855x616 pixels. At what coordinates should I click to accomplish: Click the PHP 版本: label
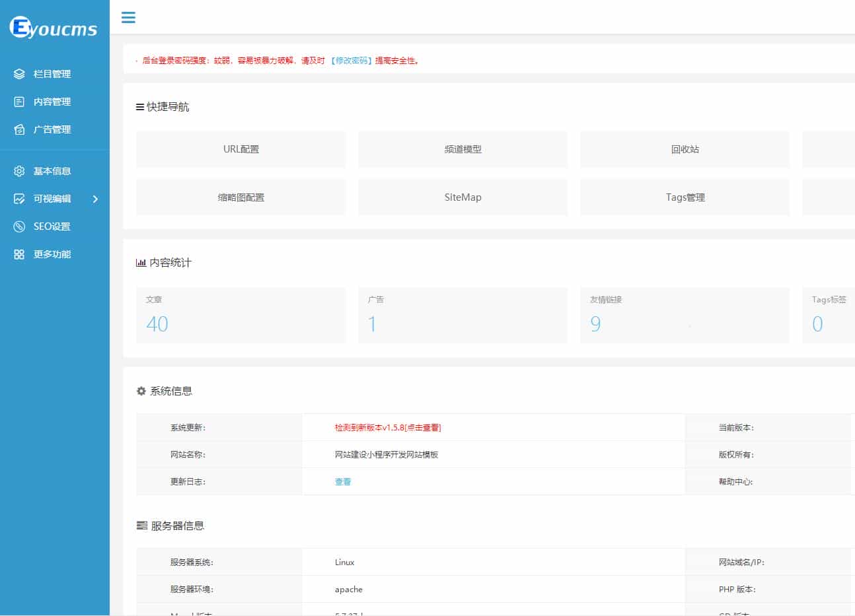737,590
